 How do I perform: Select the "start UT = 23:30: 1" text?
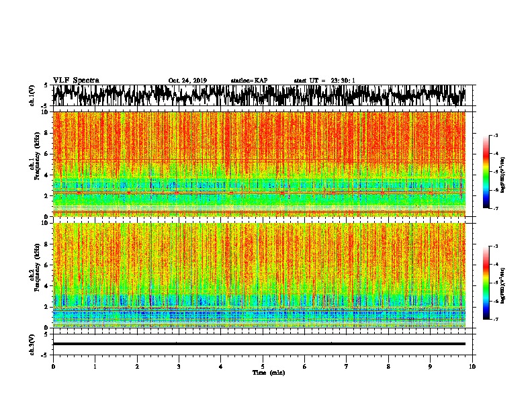324,81
